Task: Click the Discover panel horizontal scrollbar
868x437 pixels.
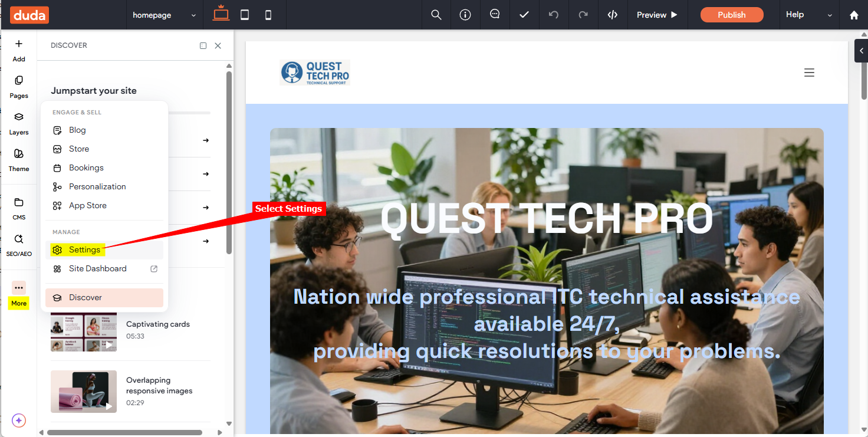Action: tap(124, 432)
